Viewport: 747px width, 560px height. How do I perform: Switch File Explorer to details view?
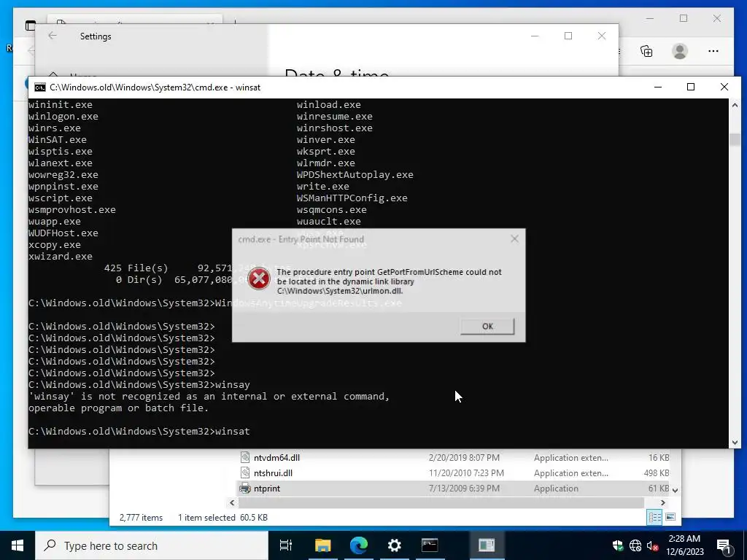[x=654, y=517]
